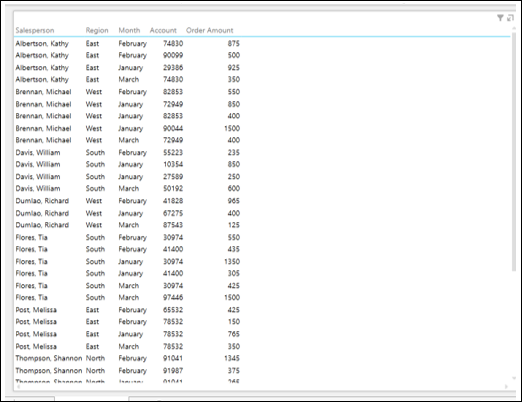
Task: Click Flores, Tia account 97446 cell
Action: pyautogui.click(x=173, y=297)
